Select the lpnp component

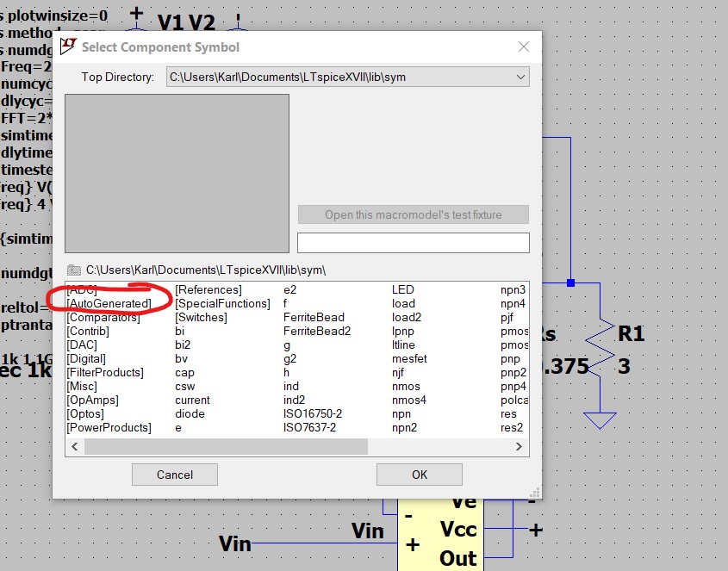tap(402, 332)
